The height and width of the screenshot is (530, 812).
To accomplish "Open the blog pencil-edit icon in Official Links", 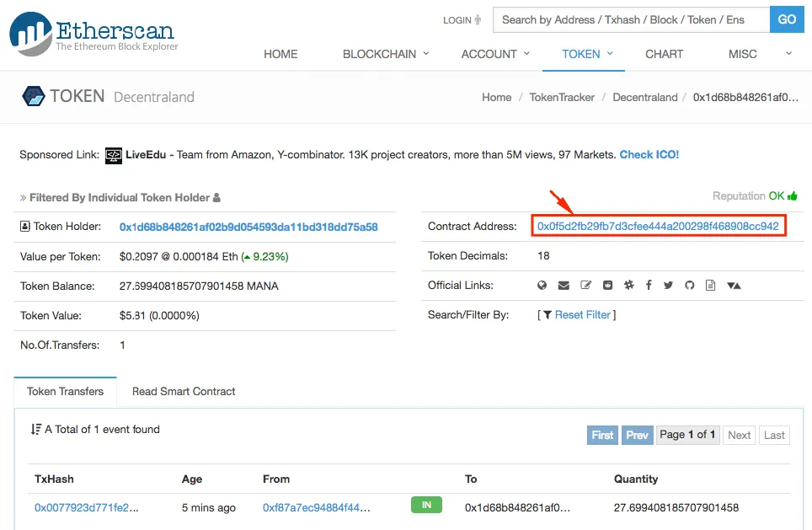I will [585, 285].
